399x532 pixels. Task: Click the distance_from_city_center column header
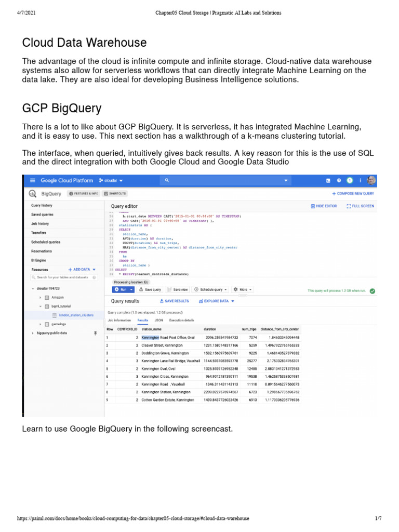pyautogui.click(x=280, y=329)
